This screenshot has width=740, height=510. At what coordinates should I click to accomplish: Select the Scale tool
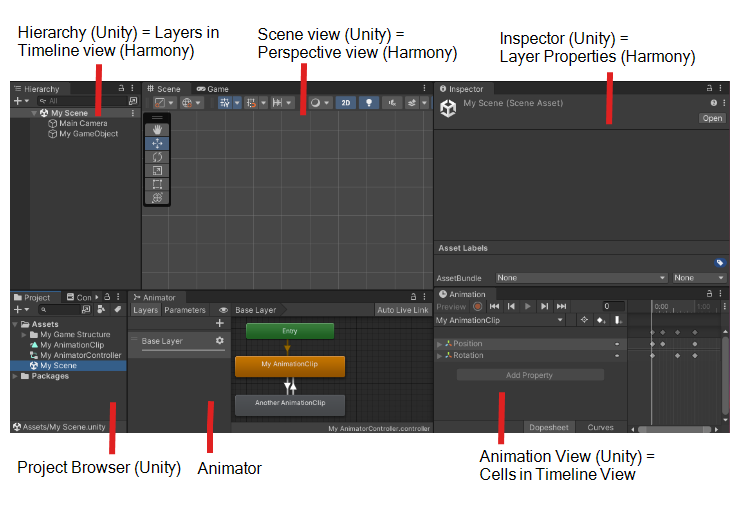(157, 171)
